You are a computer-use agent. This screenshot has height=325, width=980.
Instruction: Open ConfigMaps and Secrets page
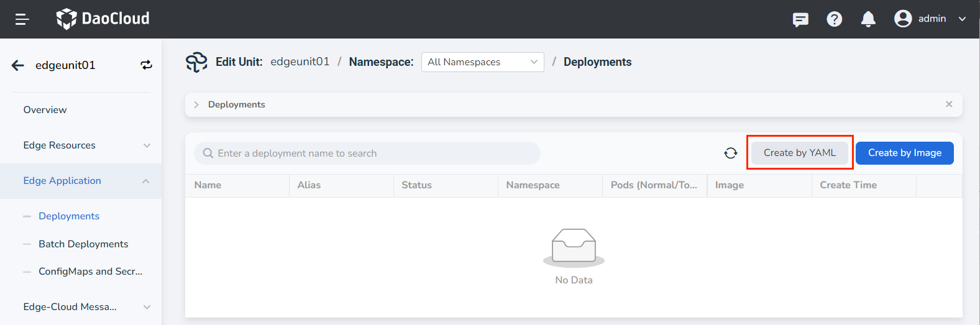point(90,272)
